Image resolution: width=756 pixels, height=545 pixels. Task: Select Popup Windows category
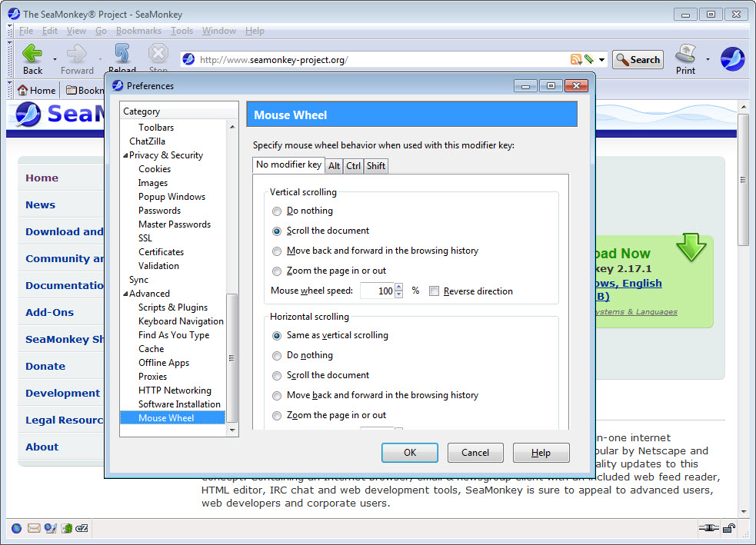(x=172, y=197)
